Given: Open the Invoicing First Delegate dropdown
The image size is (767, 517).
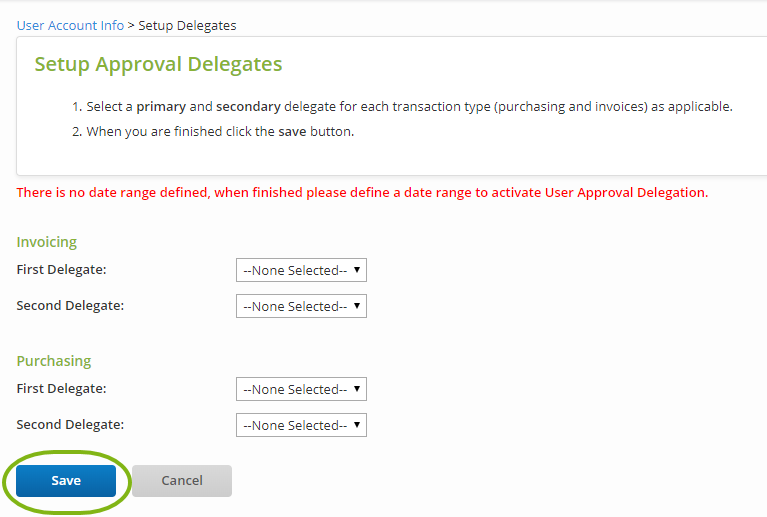Looking at the screenshot, I should point(301,270).
